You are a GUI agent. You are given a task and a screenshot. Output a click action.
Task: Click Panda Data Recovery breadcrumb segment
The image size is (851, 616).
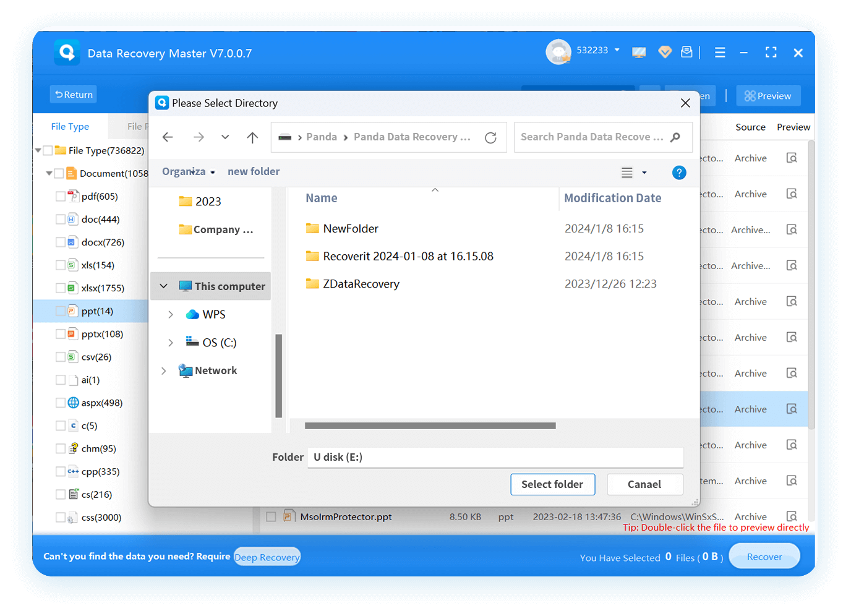click(x=412, y=137)
